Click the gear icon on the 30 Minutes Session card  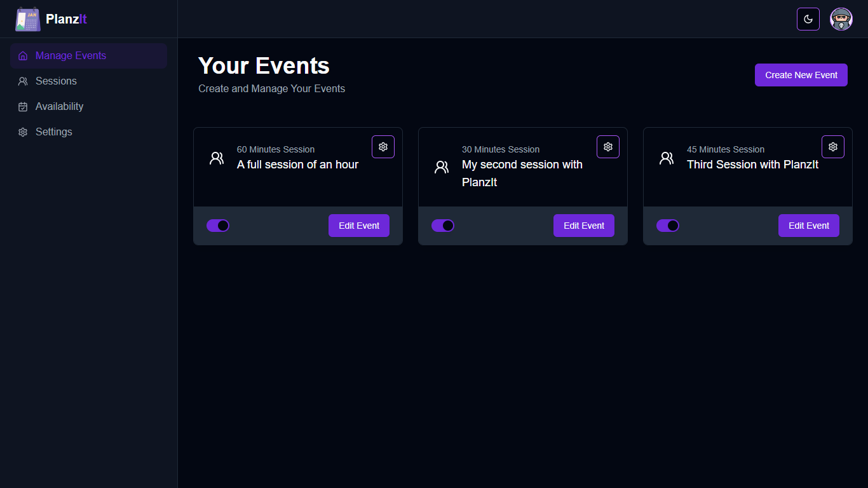(608, 147)
